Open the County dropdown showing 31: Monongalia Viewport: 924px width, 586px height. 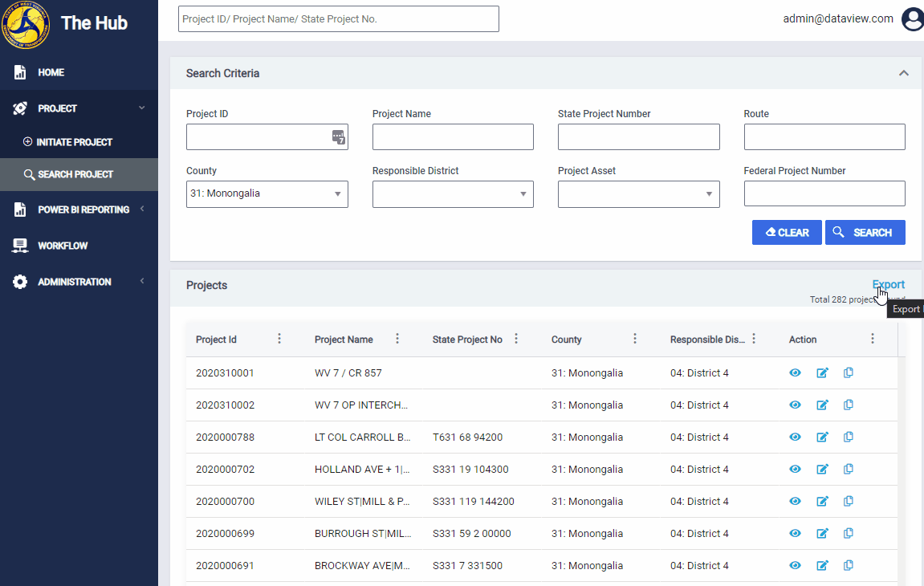[x=267, y=194]
